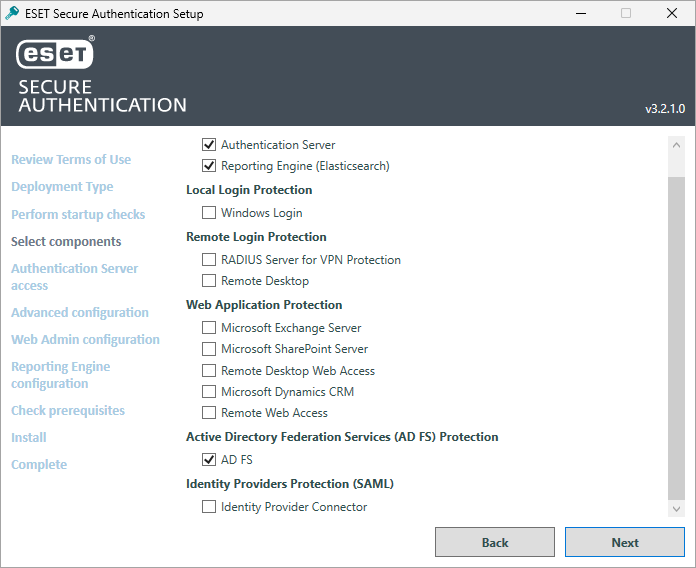
Task: Click the AD FS Protection section heading
Action: point(342,437)
